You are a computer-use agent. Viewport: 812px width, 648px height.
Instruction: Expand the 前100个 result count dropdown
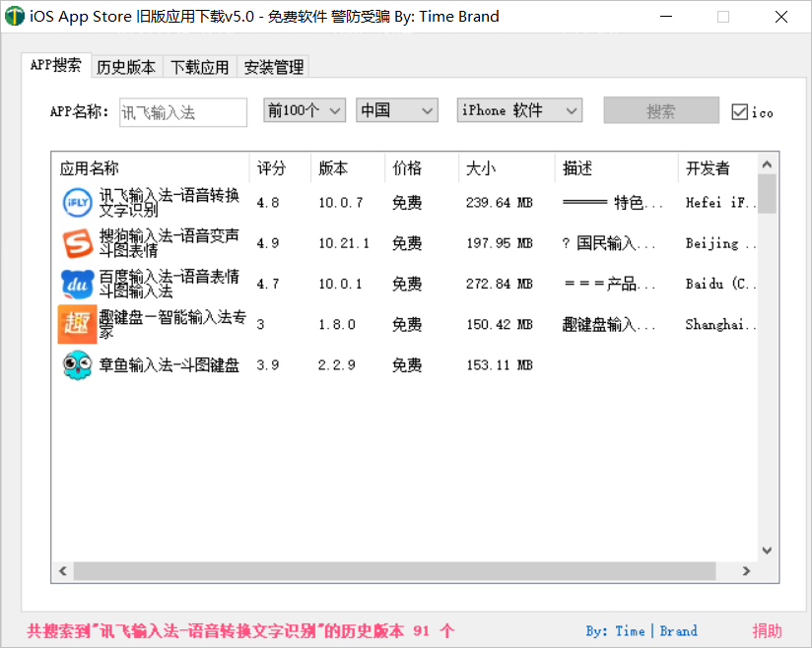[304, 110]
